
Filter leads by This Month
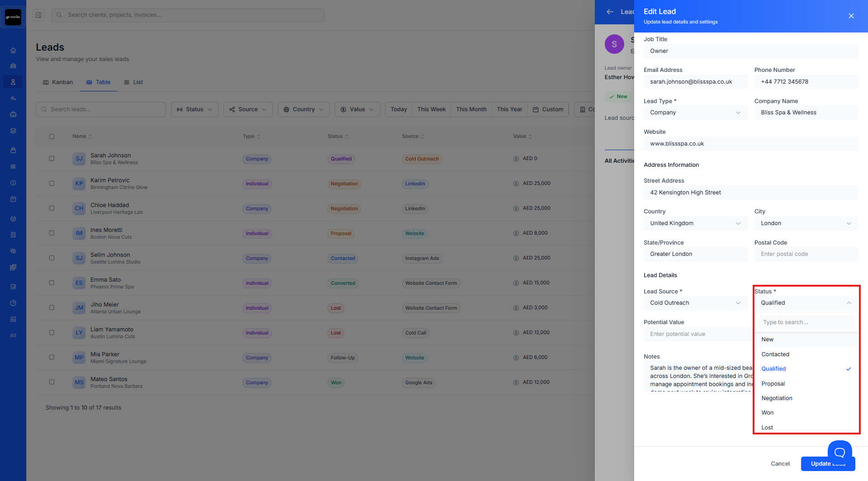coord(471,109)
